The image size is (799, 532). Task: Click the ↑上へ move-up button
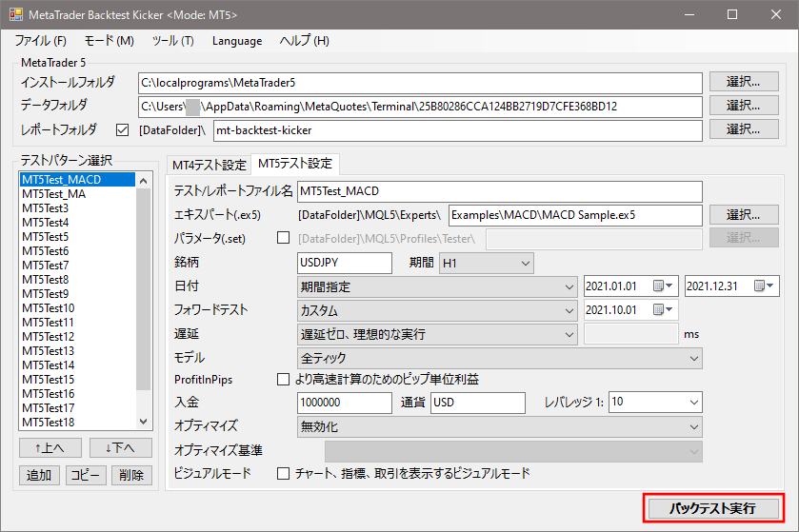coord(50,448)
